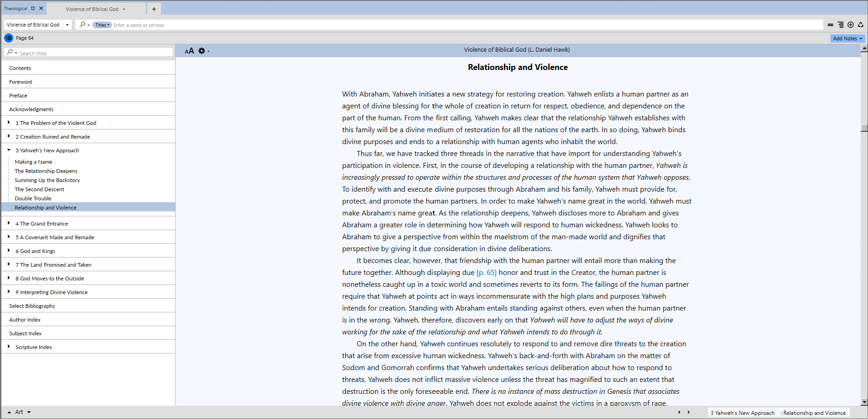Open the Art panel up-arrow at bottom
The image size is (868, 419).
pos(9,412)
